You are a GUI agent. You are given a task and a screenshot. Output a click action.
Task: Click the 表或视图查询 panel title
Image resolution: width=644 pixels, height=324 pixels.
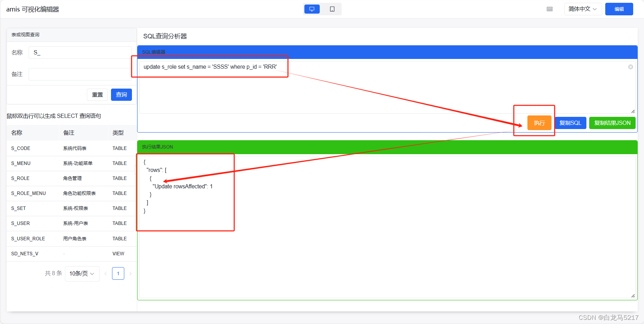25,35
